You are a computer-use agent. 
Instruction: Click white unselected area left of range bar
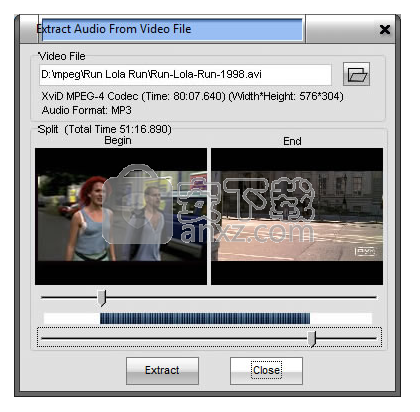[x=72, y=318]
